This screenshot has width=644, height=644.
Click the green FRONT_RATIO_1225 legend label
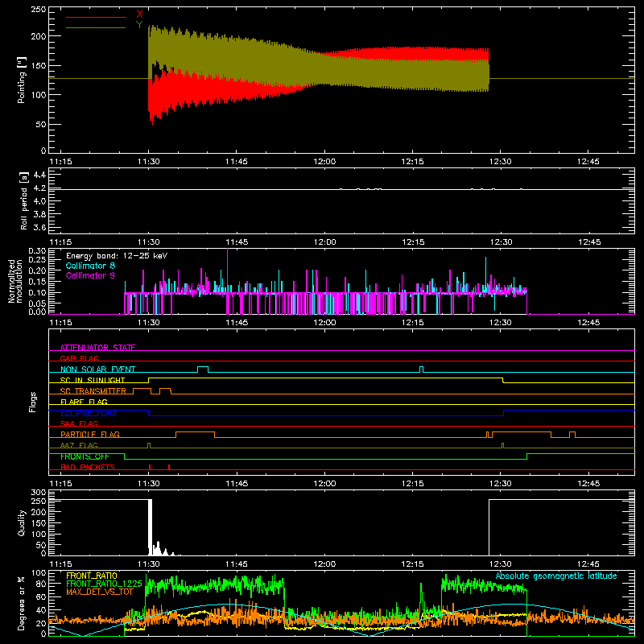pyautogui.click(x=104, y=584)
